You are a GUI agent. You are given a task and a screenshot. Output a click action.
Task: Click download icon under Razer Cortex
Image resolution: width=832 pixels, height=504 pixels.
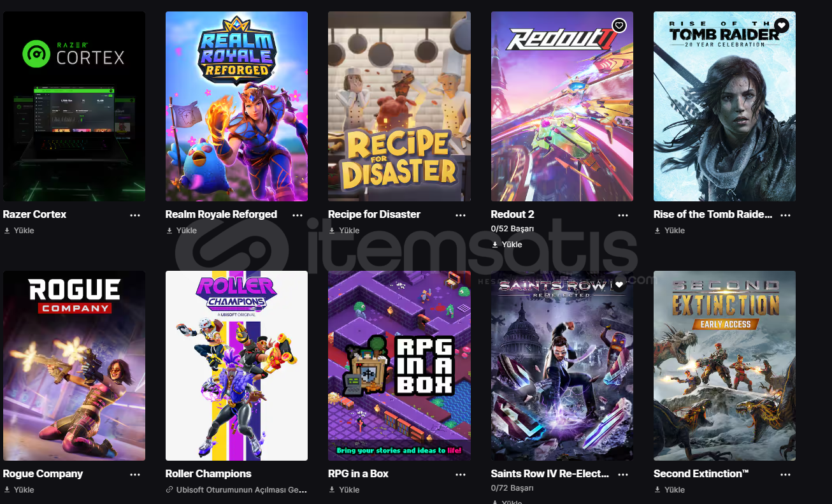coord(7,231)
